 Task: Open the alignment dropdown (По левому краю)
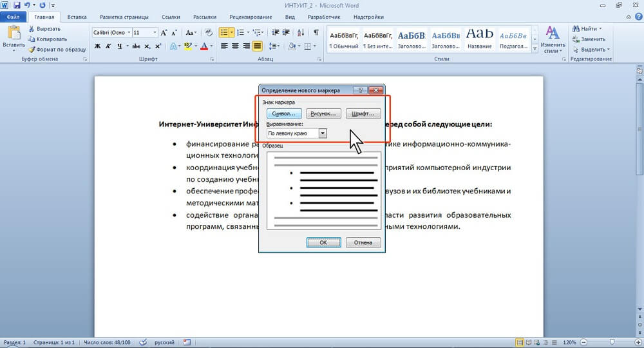point(323,133)
